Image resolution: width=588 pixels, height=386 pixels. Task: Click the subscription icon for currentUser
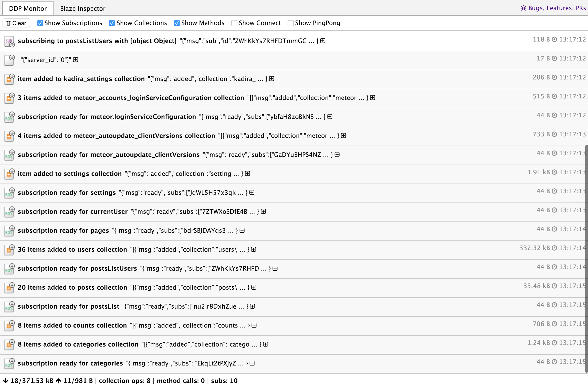point(9,211)
